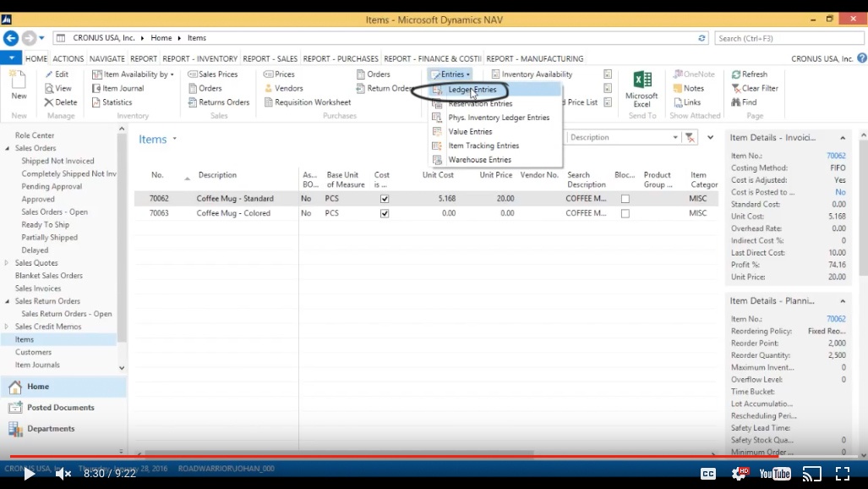Cast the video to a device
Screen dimensions: 868x489
coord(811,474)
